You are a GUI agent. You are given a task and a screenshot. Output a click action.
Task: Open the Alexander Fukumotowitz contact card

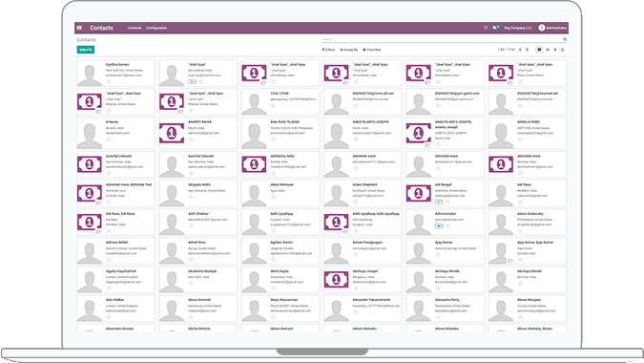pos(363,308)
